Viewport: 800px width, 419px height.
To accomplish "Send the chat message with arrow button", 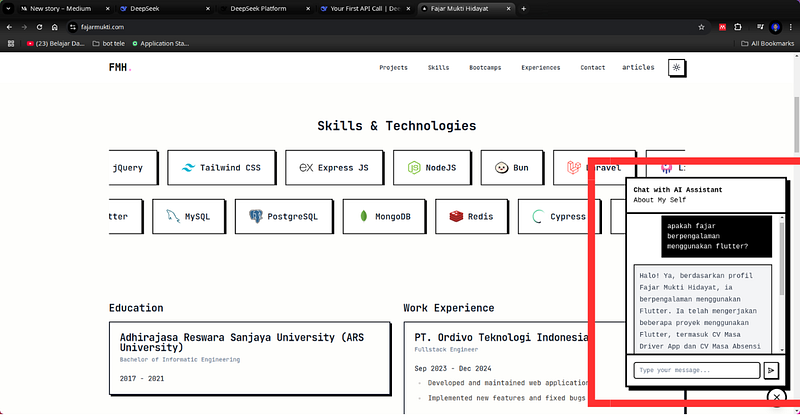I will pos(771,371).
